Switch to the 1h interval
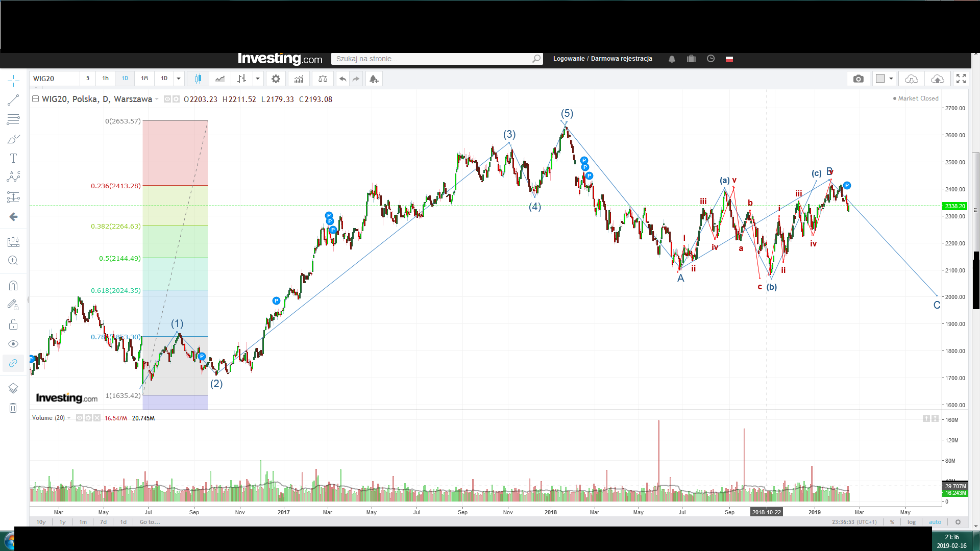Screen dimensions: 980x551 click(x=106, y=79)
